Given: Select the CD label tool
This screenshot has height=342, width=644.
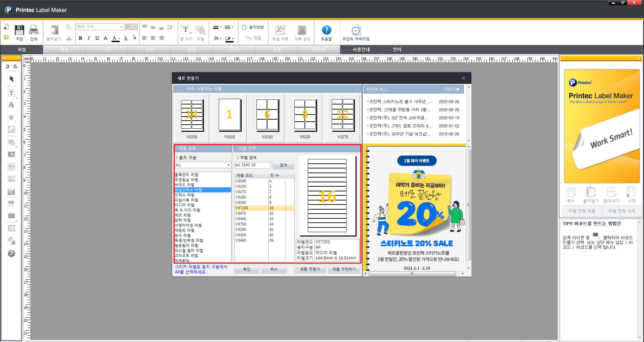Looking at the screenshot, I should (11, 241).
